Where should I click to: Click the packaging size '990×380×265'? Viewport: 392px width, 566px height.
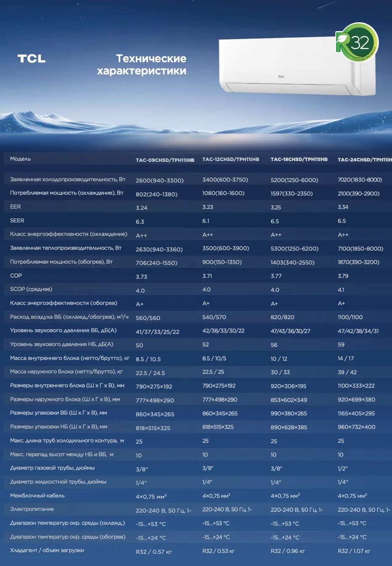click(x=289, y=414)
